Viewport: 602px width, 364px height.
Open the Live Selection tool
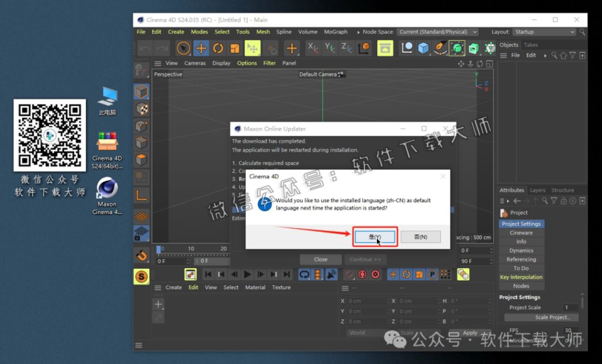183,48
